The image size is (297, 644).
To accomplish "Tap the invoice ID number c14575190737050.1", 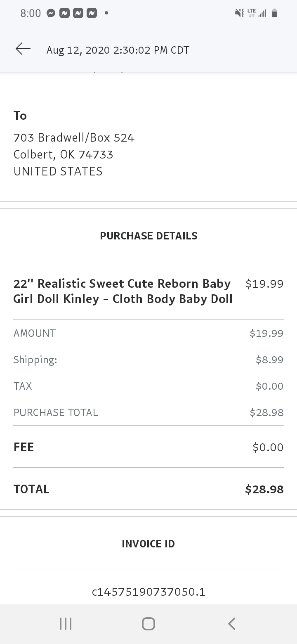I will tap(148, 592).
